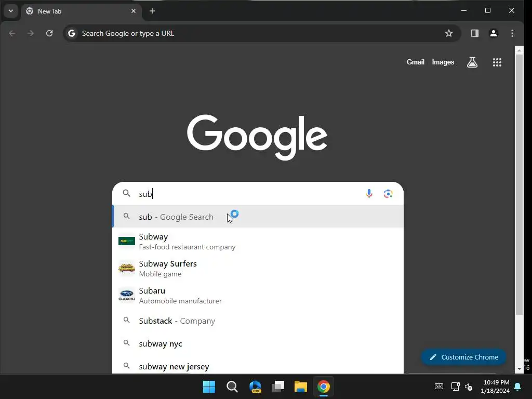Screen dimensions: 532x399
Task: Open the Images link
Action: 443,62
